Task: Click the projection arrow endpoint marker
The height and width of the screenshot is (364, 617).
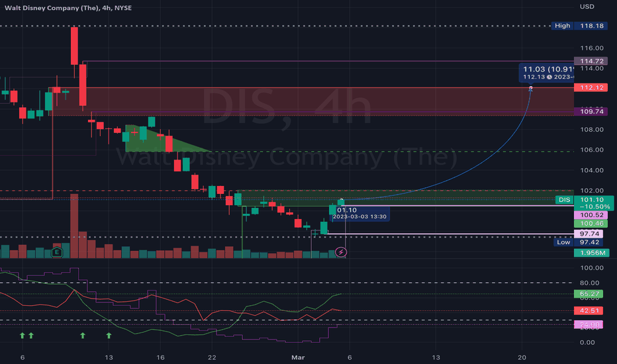Action: click(x=530, y=89)
